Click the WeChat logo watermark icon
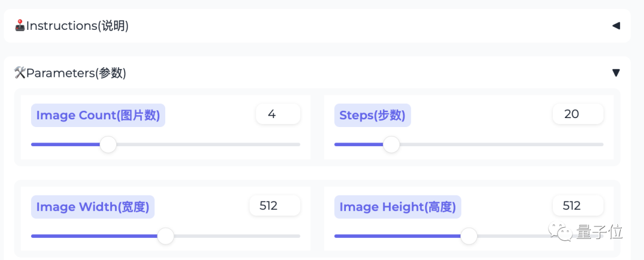 561,231
